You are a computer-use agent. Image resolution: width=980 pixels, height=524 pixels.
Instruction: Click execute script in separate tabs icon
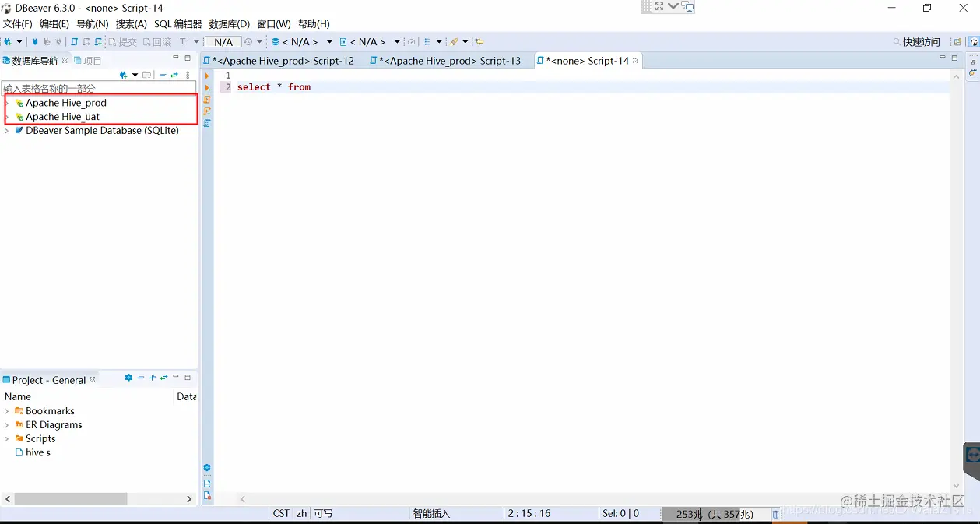207,111
